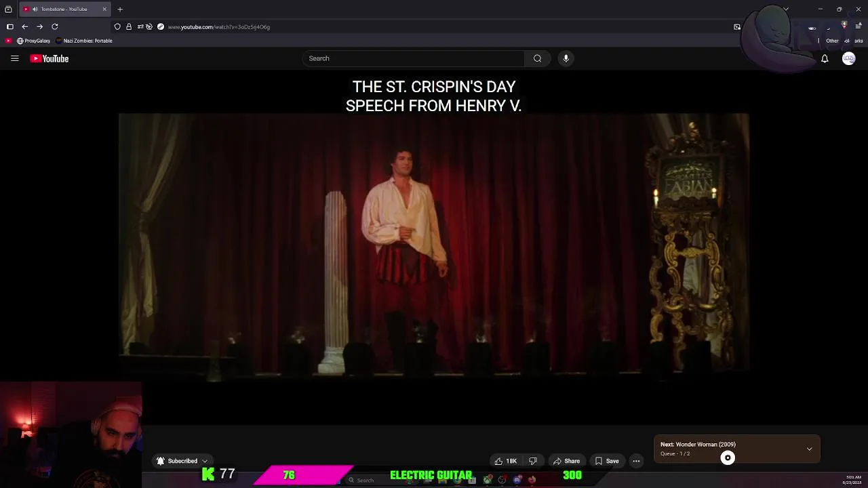The height and width of the screenshot is (488, 868).
Task: Click the youtube.com address bar URL
Action: [219, 27]
